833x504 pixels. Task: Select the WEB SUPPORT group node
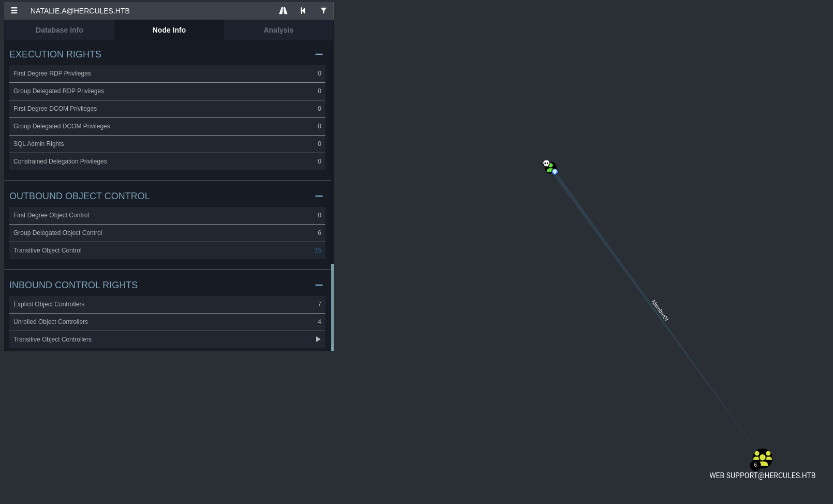(x=762, y=458)
